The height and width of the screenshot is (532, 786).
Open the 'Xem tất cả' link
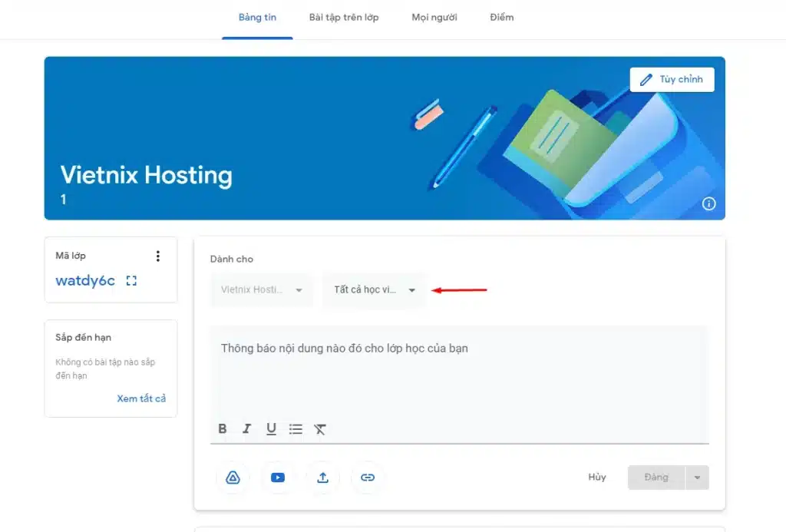pyautogui.click(x=141, y=398)
